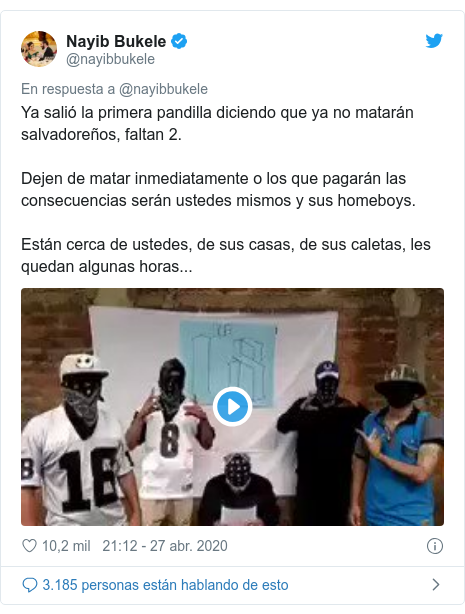This screenshot has height=614, width=465.
Task: Expand the conversation with the right chevron
Action: coord(436,585)
